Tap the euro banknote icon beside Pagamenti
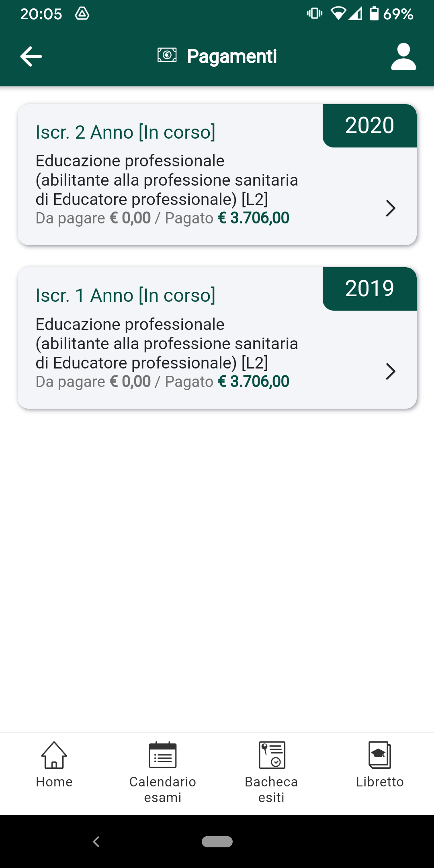Screen dimensions: 434x868 tap(167, 55)
